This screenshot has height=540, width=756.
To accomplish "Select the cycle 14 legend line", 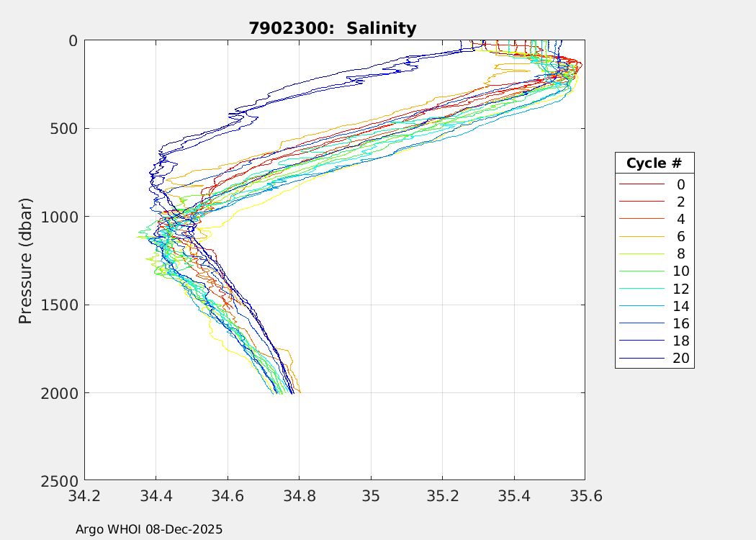I will [641, 306].
